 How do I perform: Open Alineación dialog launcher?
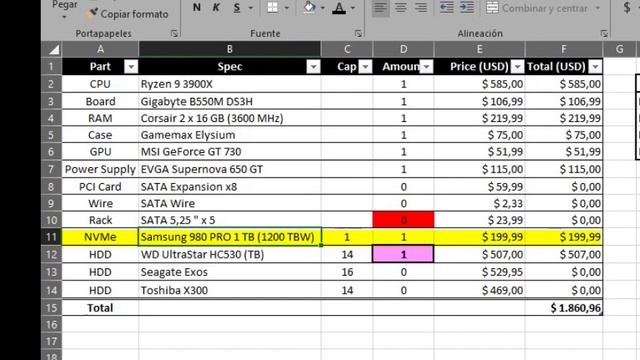tap(604, 34)
